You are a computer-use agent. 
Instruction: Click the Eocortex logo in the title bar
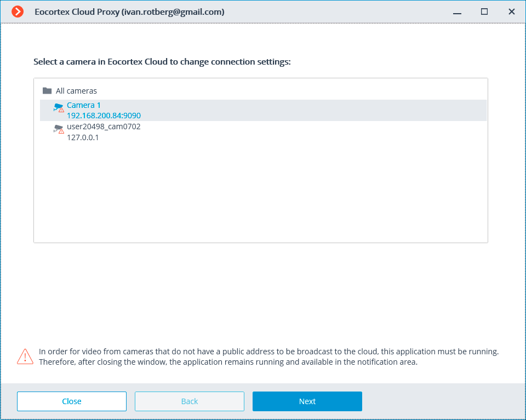[x=16, y=11]
